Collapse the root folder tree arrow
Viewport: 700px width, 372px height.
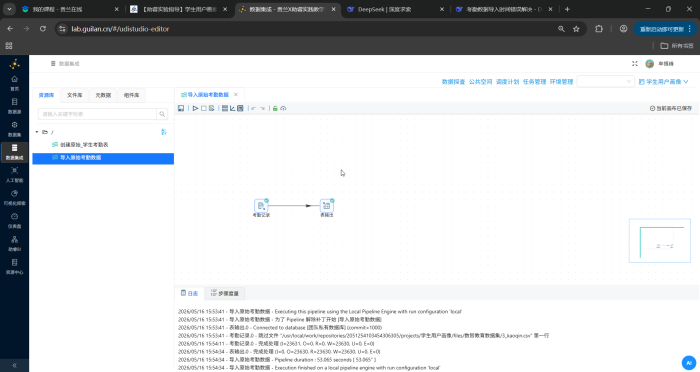37,132
